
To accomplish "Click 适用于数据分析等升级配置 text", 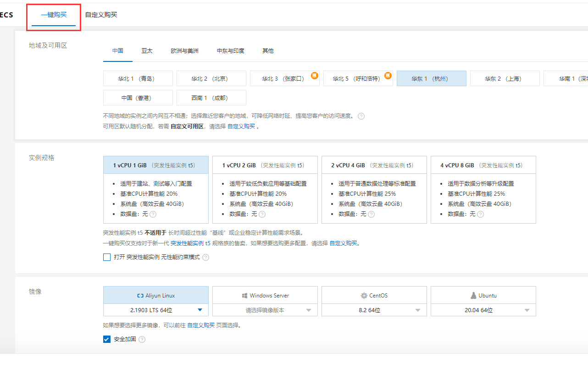I will point(481,184).
